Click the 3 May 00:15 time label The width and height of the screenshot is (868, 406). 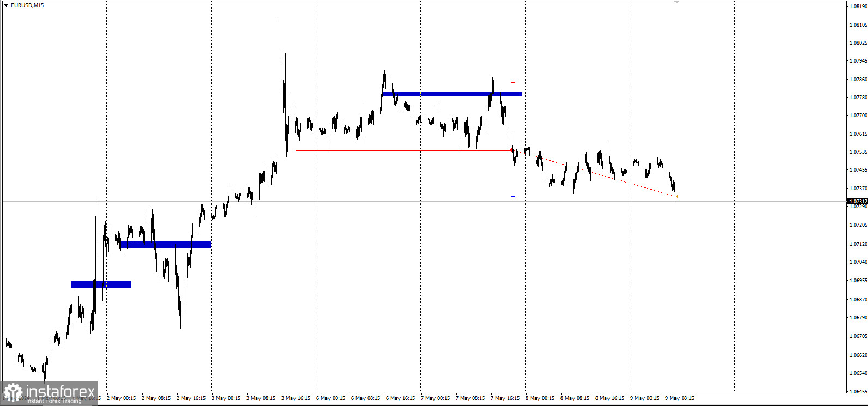click(226, 398)
